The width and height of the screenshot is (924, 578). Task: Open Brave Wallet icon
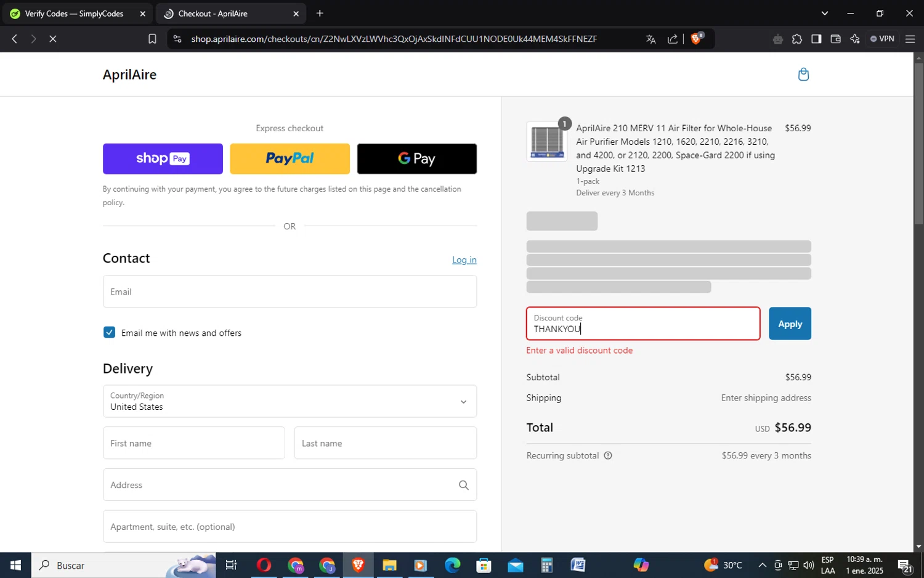pyautogui.click(x=835, y=39)
